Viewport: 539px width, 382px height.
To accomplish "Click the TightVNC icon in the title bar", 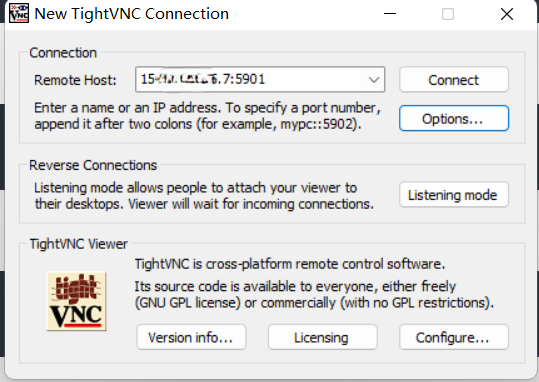I will point(19,14).
